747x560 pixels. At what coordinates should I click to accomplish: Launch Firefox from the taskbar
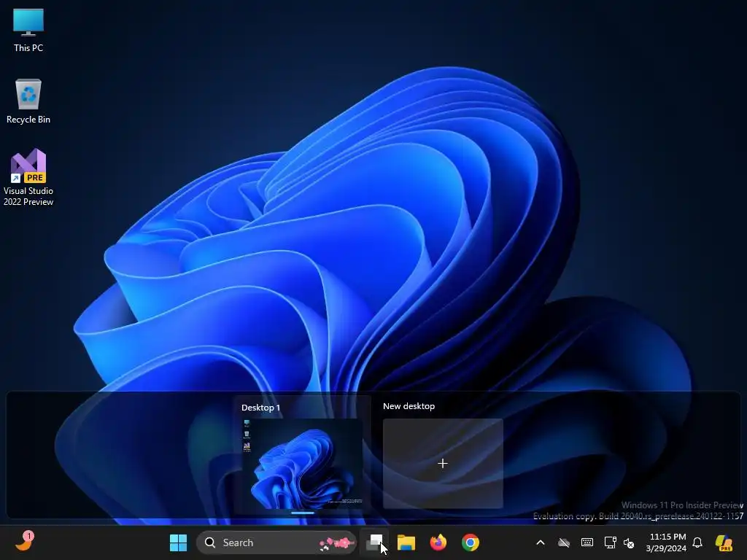(x=438, y=542)
